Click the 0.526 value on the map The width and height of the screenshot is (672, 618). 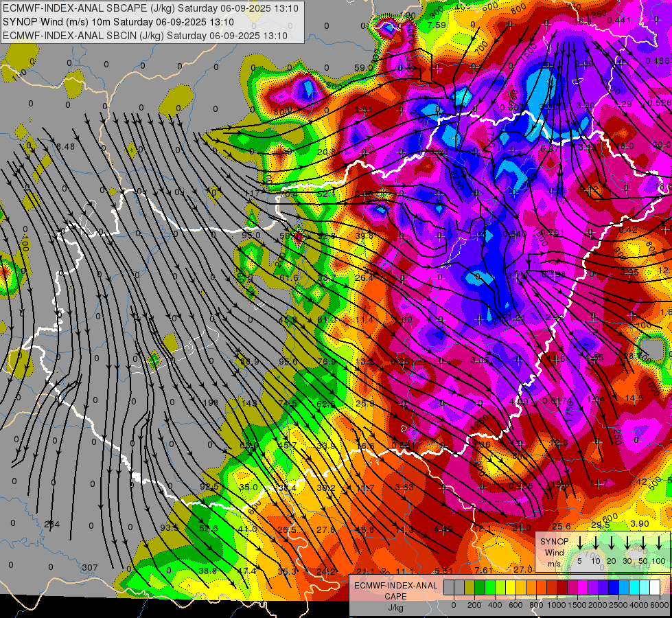[x=660, y=102]
